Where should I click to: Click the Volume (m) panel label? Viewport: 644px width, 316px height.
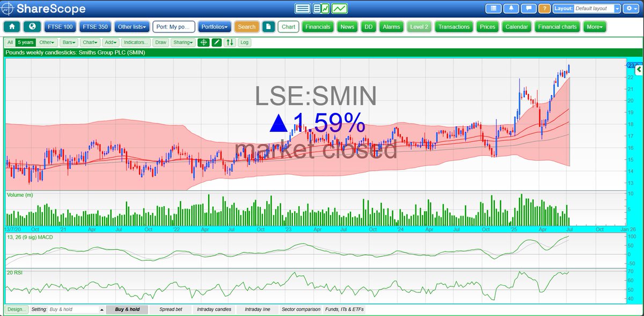(20, 195)
